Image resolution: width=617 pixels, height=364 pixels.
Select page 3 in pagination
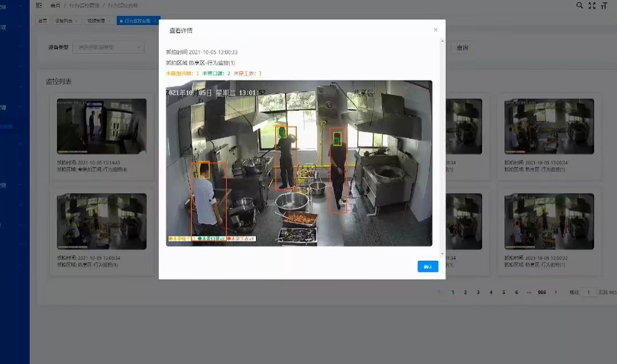pos(478,292)
